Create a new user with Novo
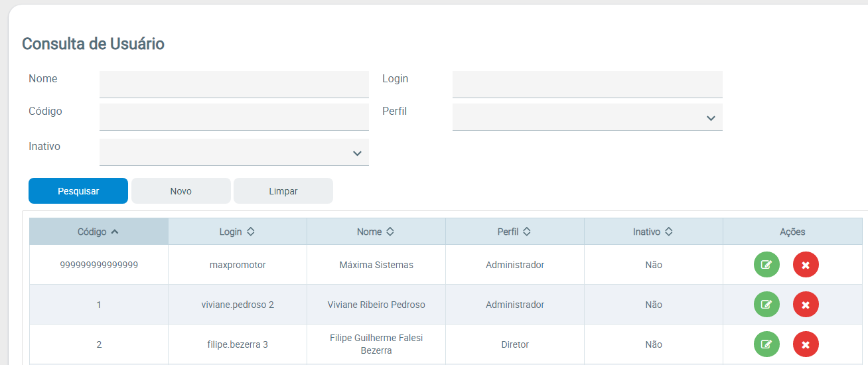The height and width of the screenshot is (365, 868). pyautogui.click(x=181, y=191)
